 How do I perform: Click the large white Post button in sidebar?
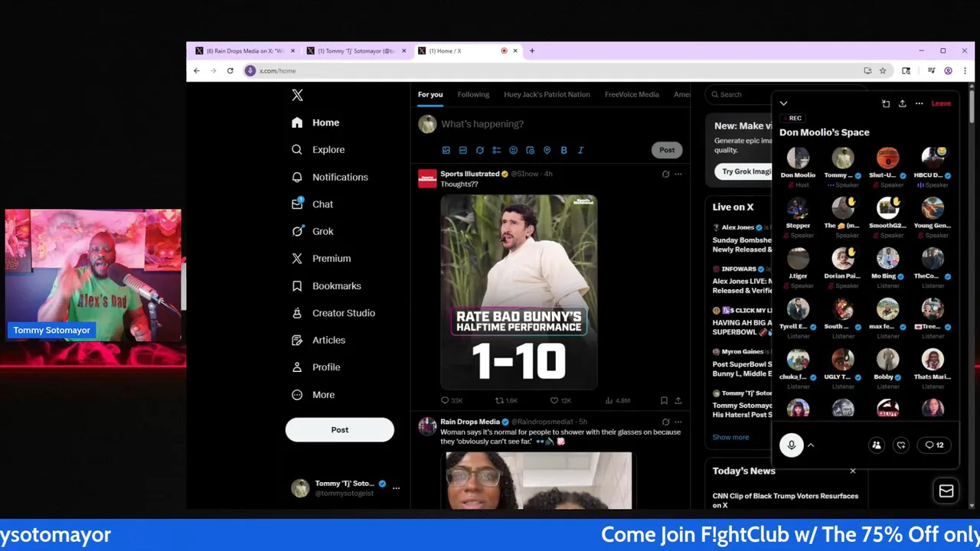point(340,429)
